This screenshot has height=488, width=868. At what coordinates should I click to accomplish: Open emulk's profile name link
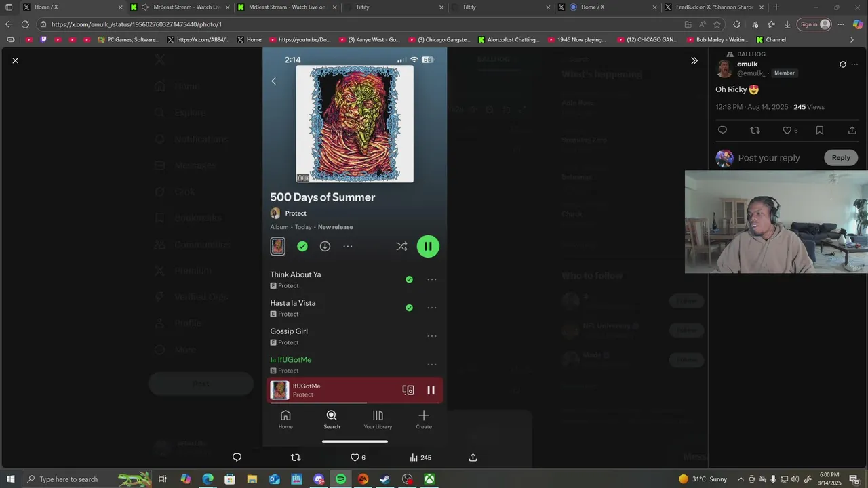747,64
